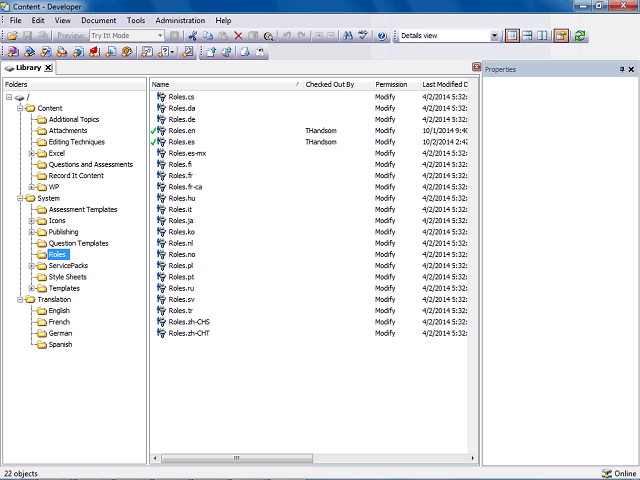Click the New Assessment icon

147,52
